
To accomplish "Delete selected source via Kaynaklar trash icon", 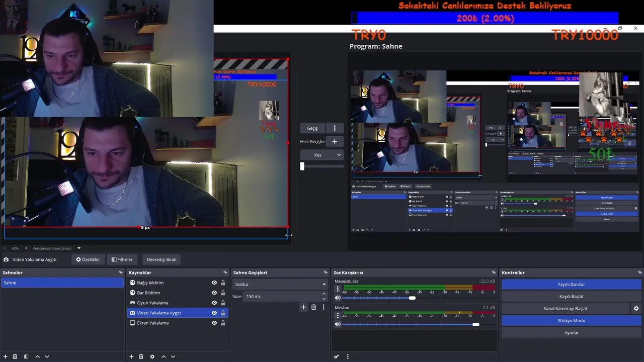I will pyautogui.click(x=141, y=356).
